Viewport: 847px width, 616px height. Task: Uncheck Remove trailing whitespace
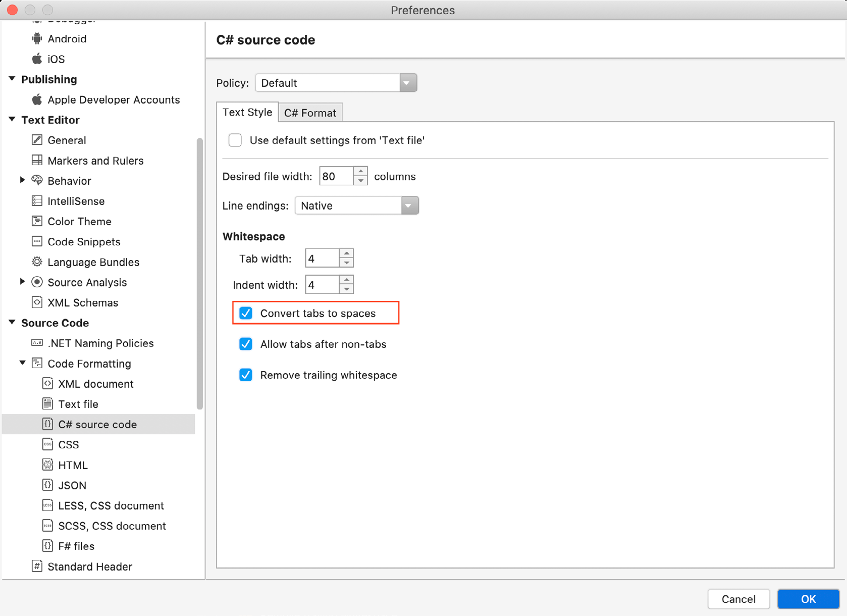point(246,375)
